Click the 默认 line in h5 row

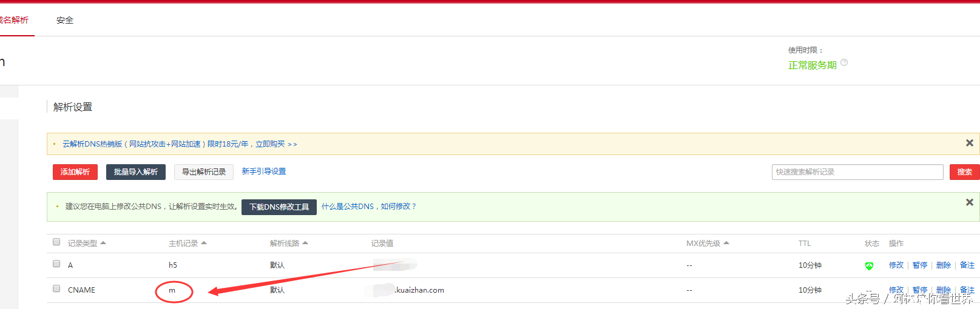(x=277, y=265)
